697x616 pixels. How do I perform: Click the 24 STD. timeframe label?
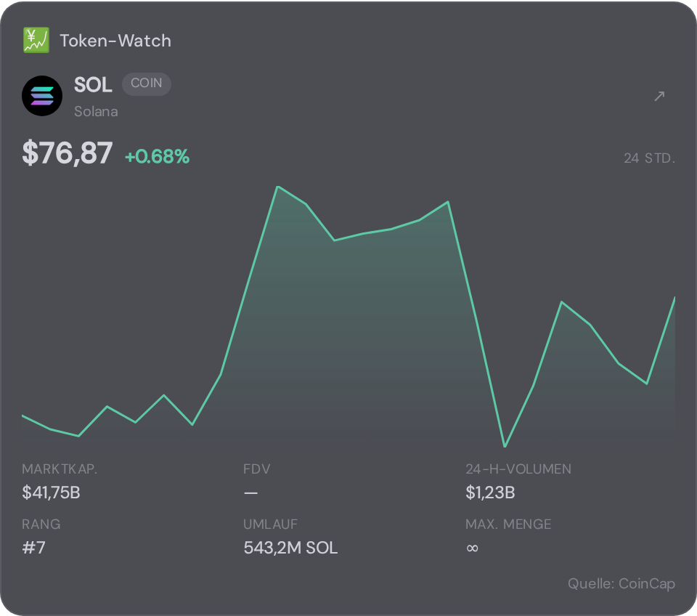pos(649,158)
